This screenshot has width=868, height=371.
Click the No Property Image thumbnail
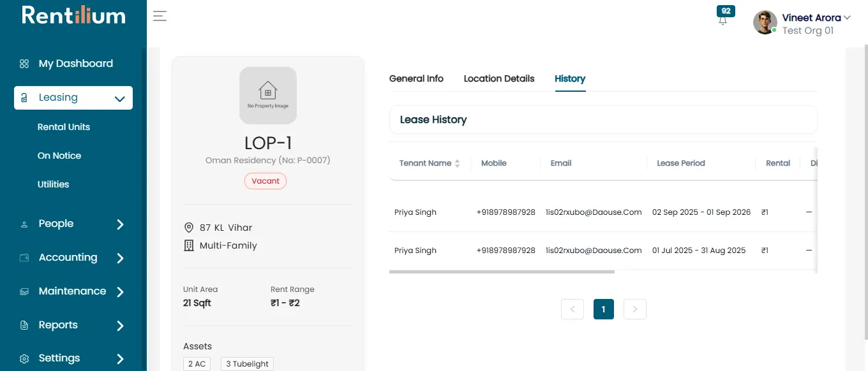point(268,96)
